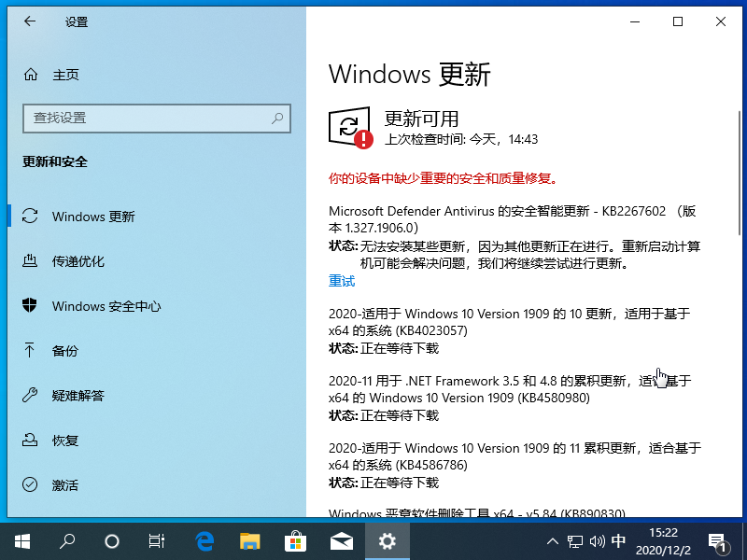Open Task View on taskbar
The width and height of the screenshot is (747, 560).
[x=156, y=541]
